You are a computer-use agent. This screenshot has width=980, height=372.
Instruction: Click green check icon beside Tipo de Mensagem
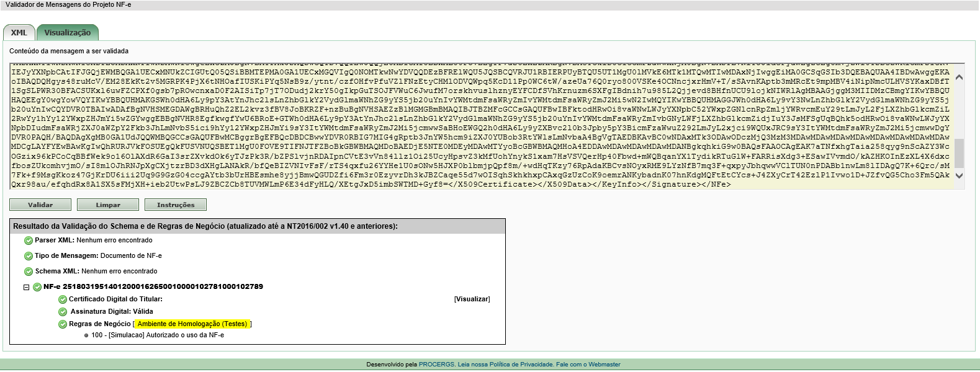tap(29, 256)
